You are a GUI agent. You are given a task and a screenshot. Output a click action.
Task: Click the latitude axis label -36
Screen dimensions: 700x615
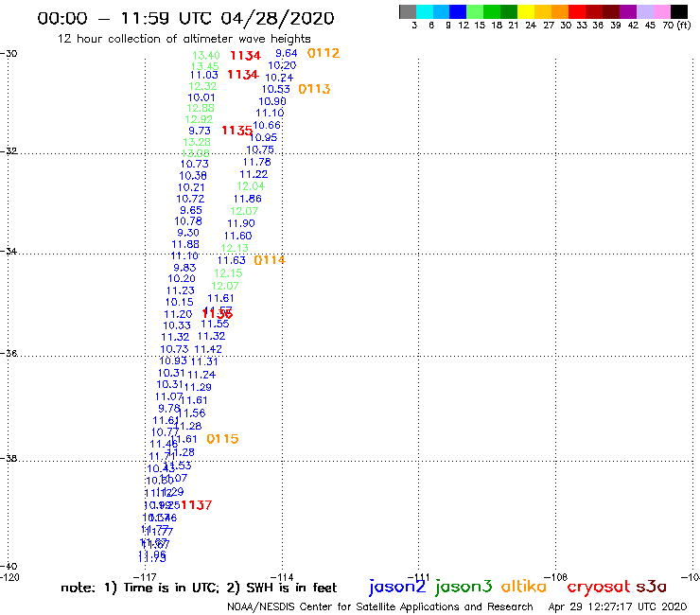pyautogui.click(x=9, y=353)
